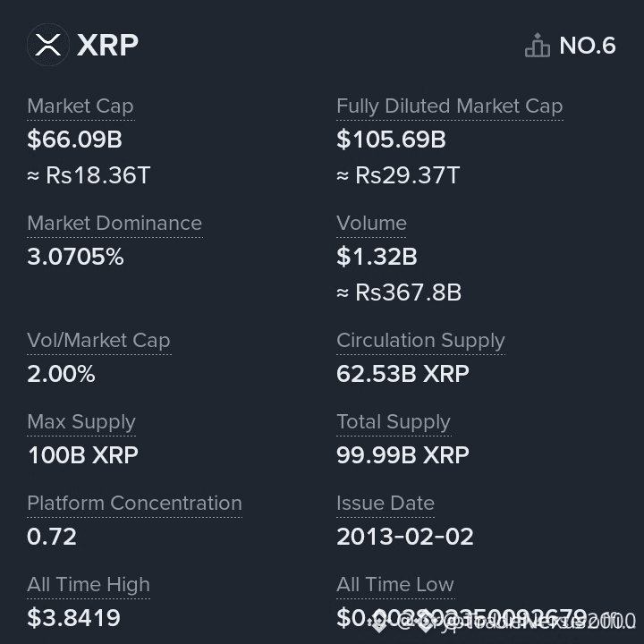Click the Market Dominance label

coord(114,224)
